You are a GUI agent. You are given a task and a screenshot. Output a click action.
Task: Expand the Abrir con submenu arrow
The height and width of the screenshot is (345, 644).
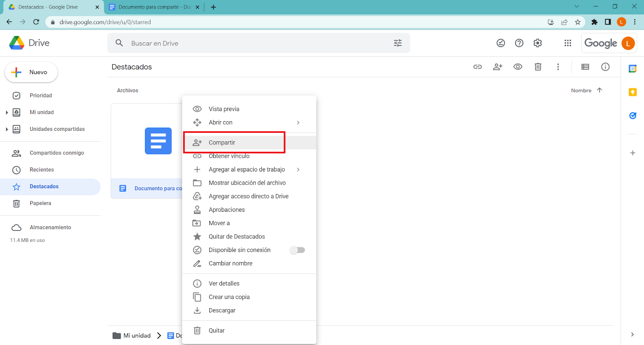(x=298, y=122)
